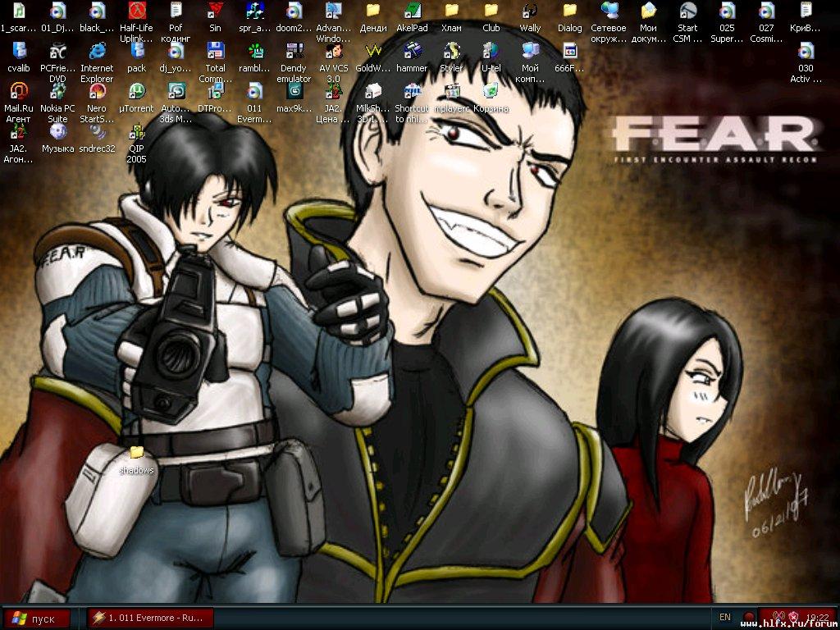Open the 025 Super media file
The width and height of the screenshot is (840, 630).
[727, 10]
